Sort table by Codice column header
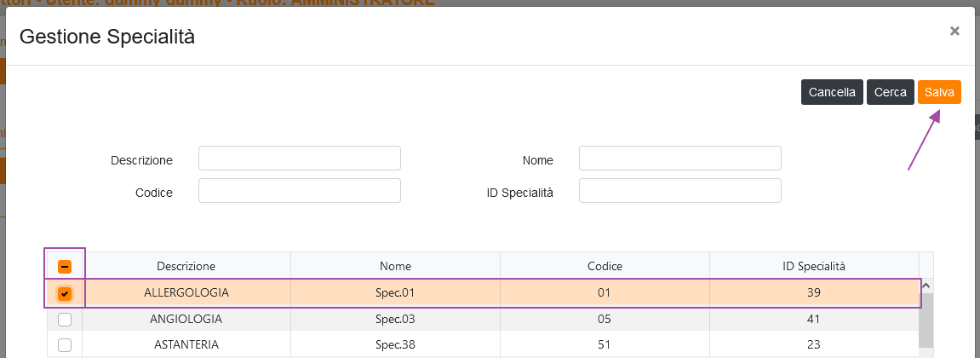This screenshot has height=358, width=980. click(605, 266)
